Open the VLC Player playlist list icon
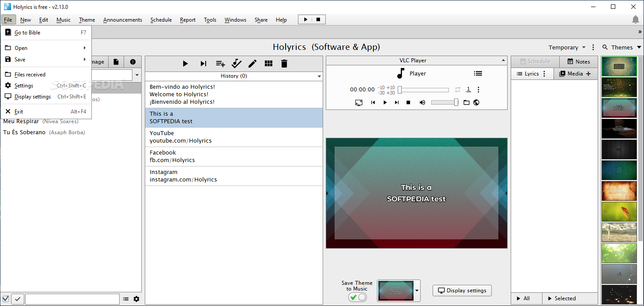Screen dimensions: 644x306 (478, 74)
